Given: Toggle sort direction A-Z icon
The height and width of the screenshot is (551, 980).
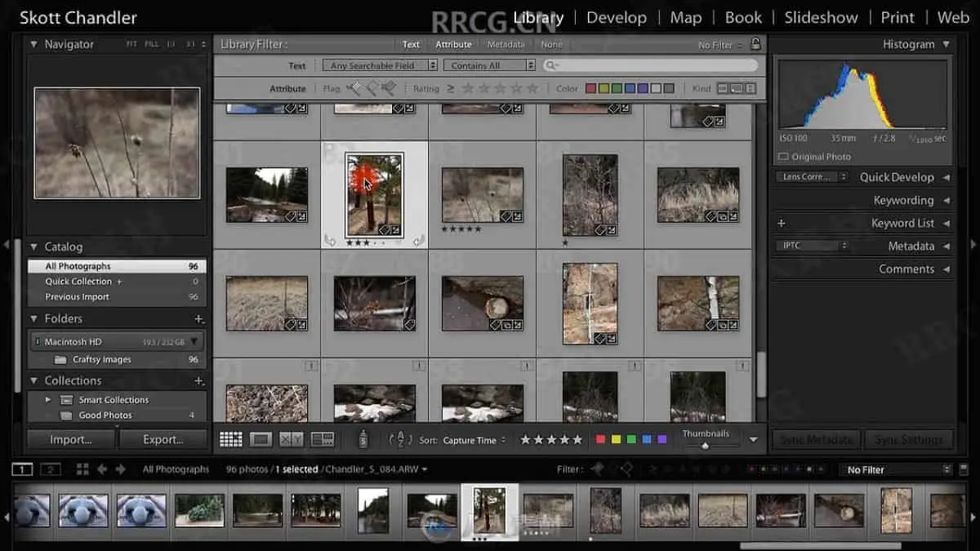Looking at the screenshot, I should click(x=400, y=439).
